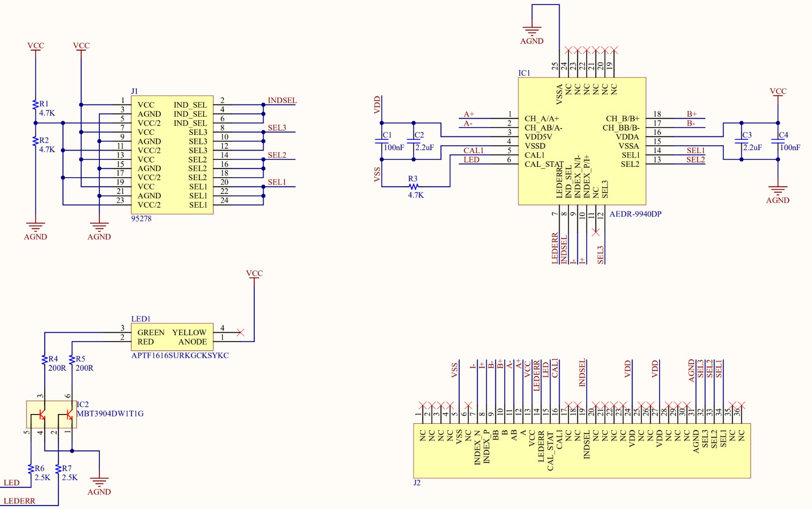Select resistor R1 symbol

point(35,105)
